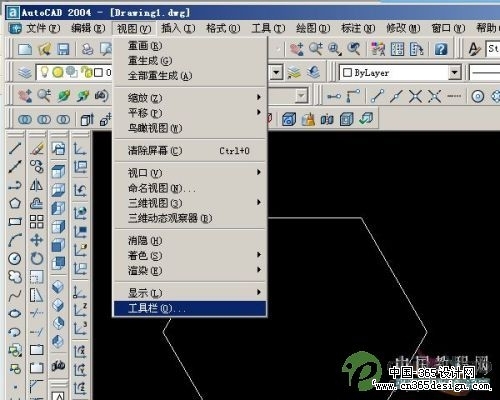The width and height of the screenshot is (500, 400).
Task: Toggle the layer on/off lightbulb icon
Action: click(45, 72)
